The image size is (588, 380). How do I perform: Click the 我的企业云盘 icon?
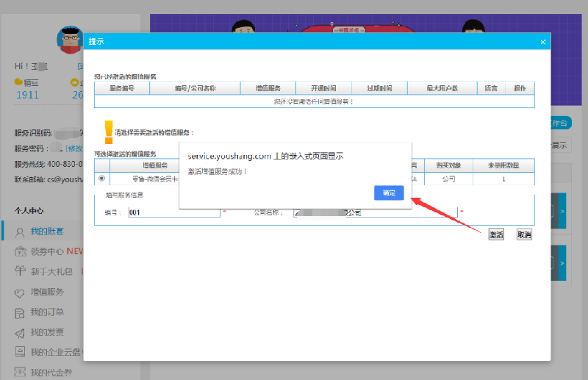click(x=20, y=353)
